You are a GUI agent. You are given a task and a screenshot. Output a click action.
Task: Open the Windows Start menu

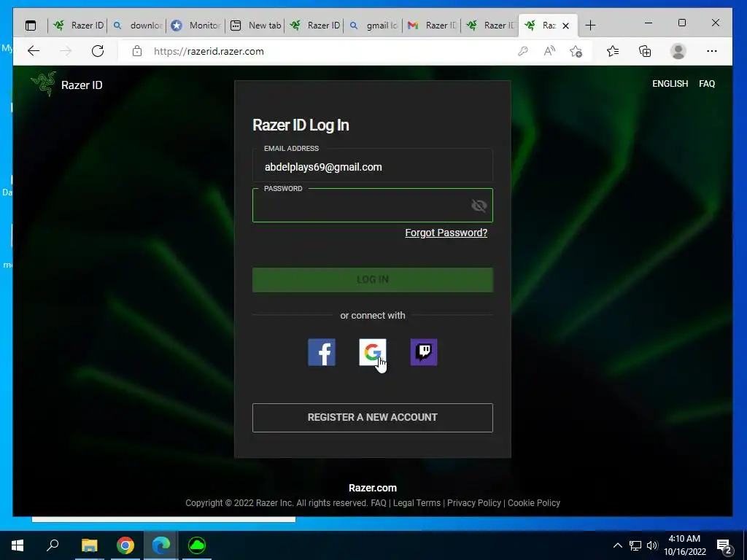pos(18,545)
